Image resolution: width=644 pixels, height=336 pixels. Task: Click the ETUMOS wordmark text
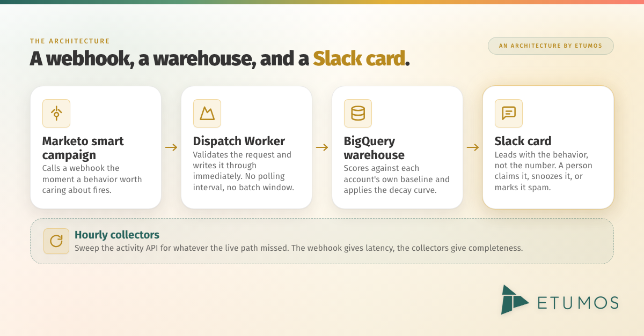[578, 303]
